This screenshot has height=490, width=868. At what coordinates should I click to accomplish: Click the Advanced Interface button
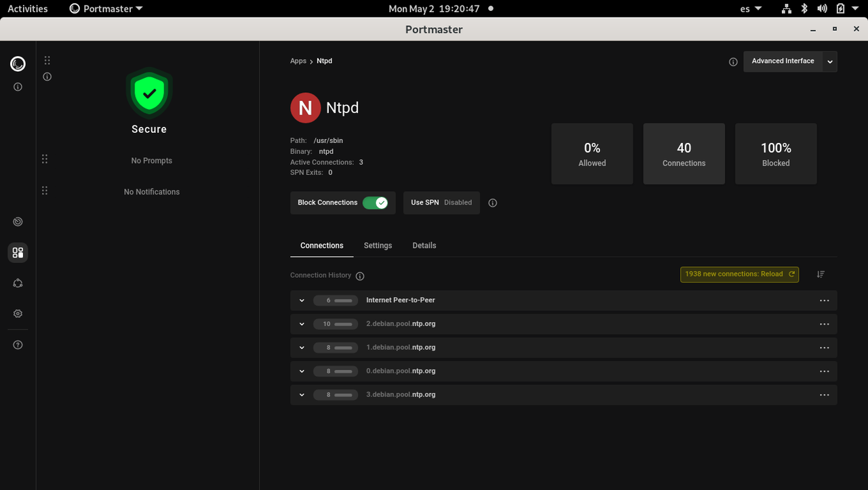click(x=783, y=62)
